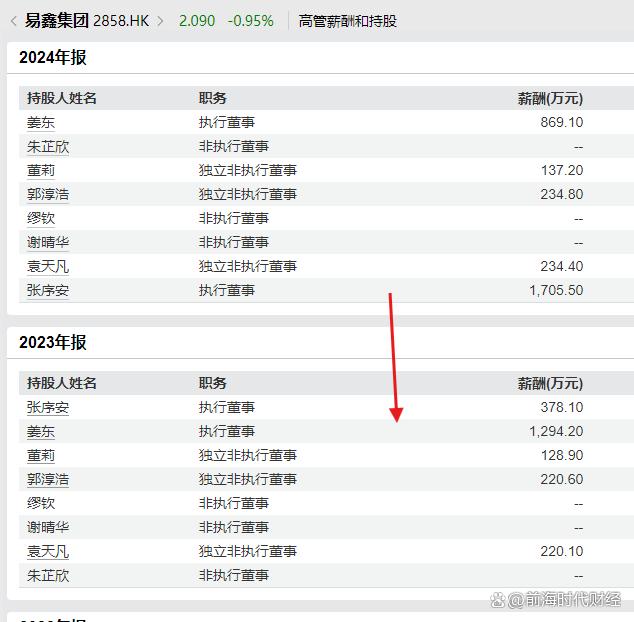Go to next stock with right chevron
634x622 pixels.
point(160,21)
